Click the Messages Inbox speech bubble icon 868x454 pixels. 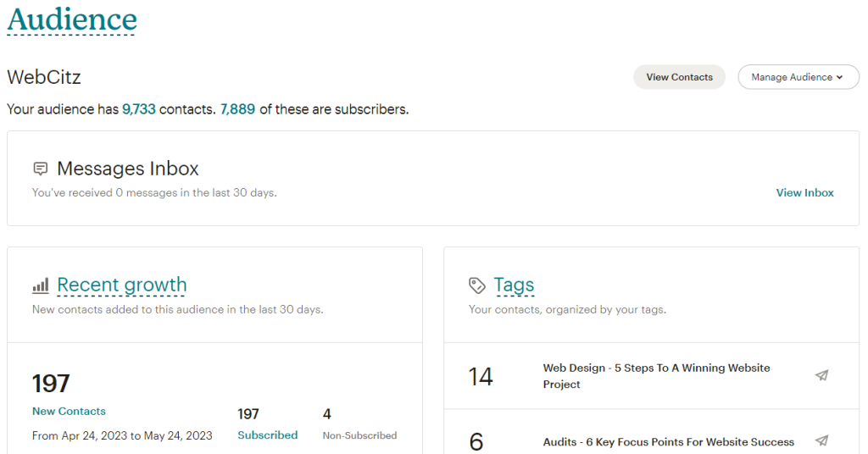[40, 169]
